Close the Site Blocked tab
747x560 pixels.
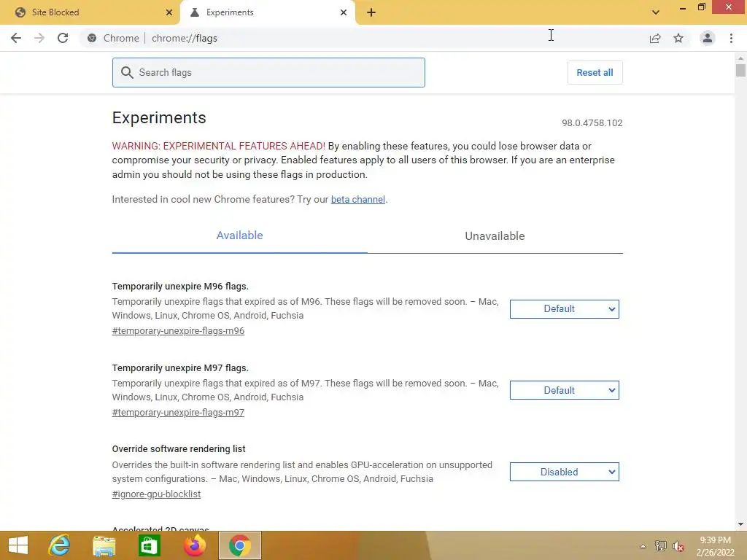tap(169, 12)
